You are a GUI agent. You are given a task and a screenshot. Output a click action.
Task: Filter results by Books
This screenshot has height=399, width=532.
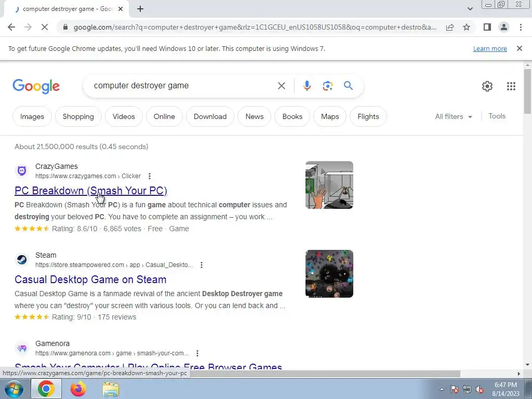click(292, 116)
